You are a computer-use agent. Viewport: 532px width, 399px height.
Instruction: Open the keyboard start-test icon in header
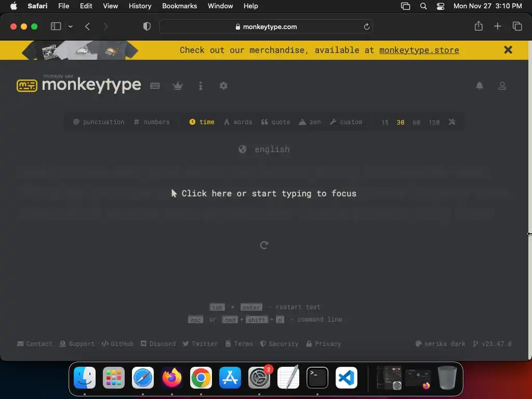click(x=155, y=86)
